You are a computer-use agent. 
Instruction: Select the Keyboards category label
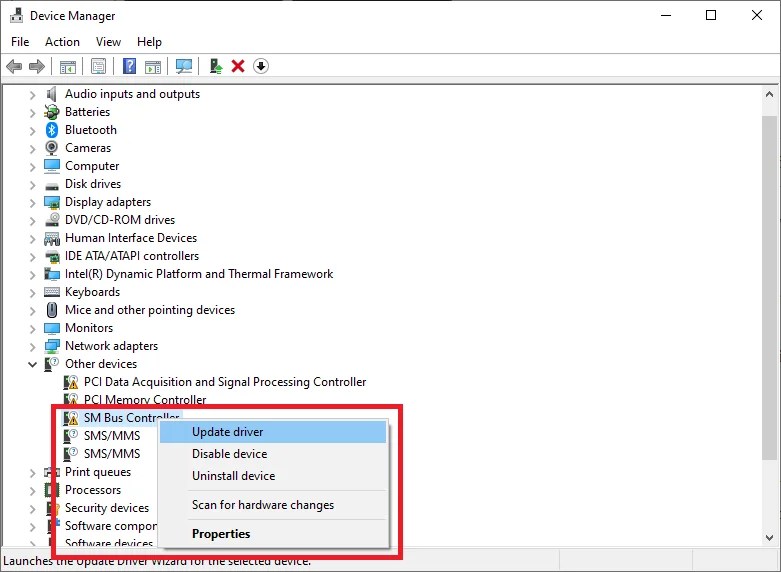93,292
